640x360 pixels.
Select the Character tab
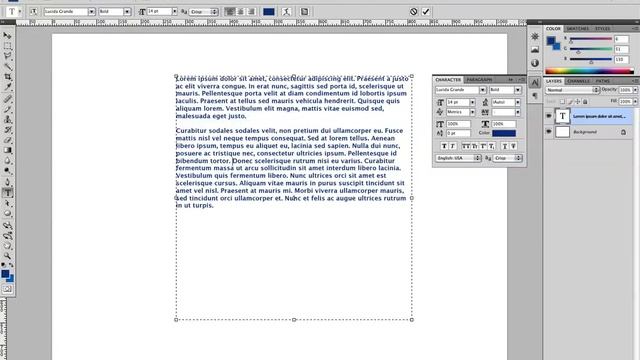(448, 80)
